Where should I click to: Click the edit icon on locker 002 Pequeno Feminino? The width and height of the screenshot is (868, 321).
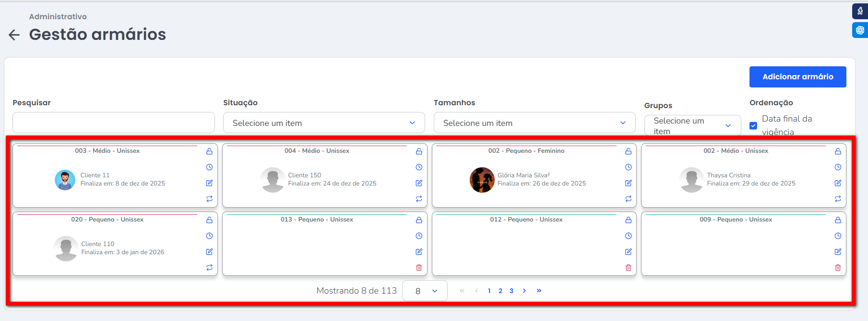(628, 183)
